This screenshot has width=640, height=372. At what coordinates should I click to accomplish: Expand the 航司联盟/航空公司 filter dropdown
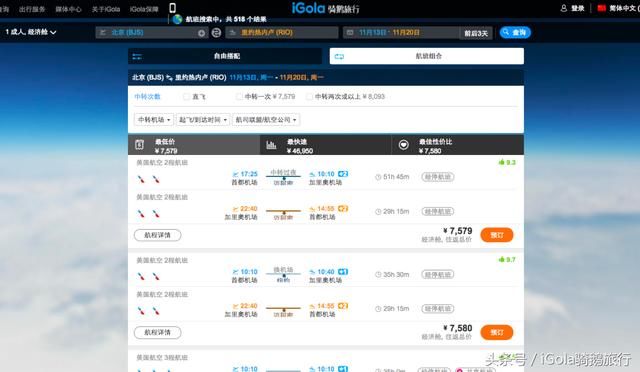266,120
